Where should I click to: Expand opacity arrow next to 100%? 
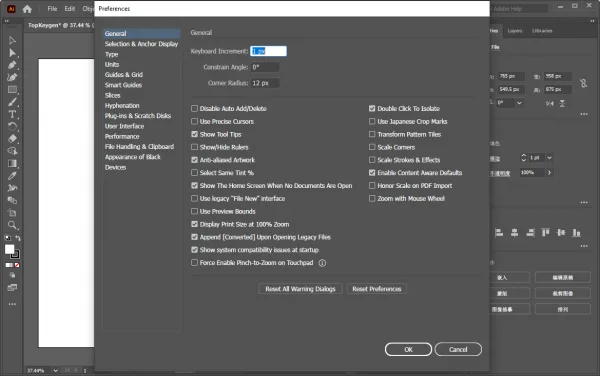point(549,173)
